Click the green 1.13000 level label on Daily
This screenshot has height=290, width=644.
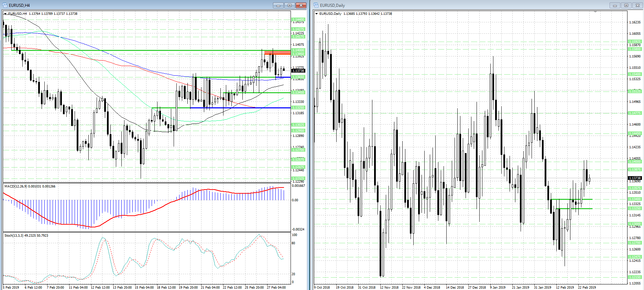pyautogui.click(x=635, y=224)
